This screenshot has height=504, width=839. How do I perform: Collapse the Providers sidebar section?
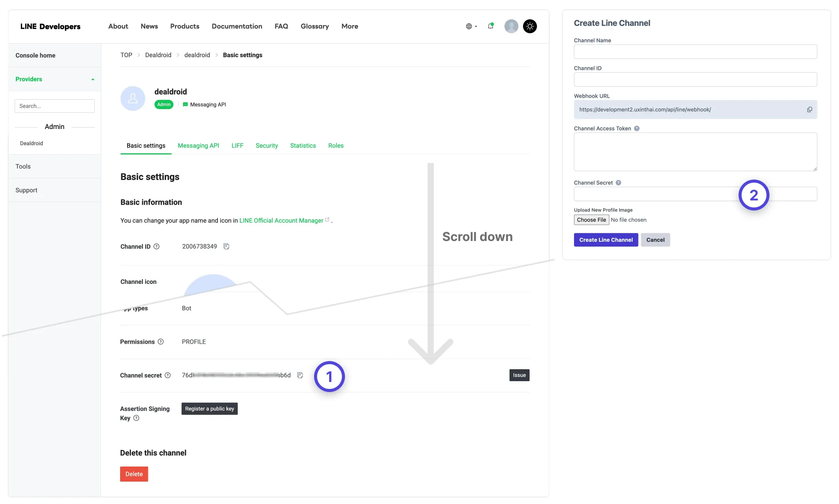tap(93, 79)
